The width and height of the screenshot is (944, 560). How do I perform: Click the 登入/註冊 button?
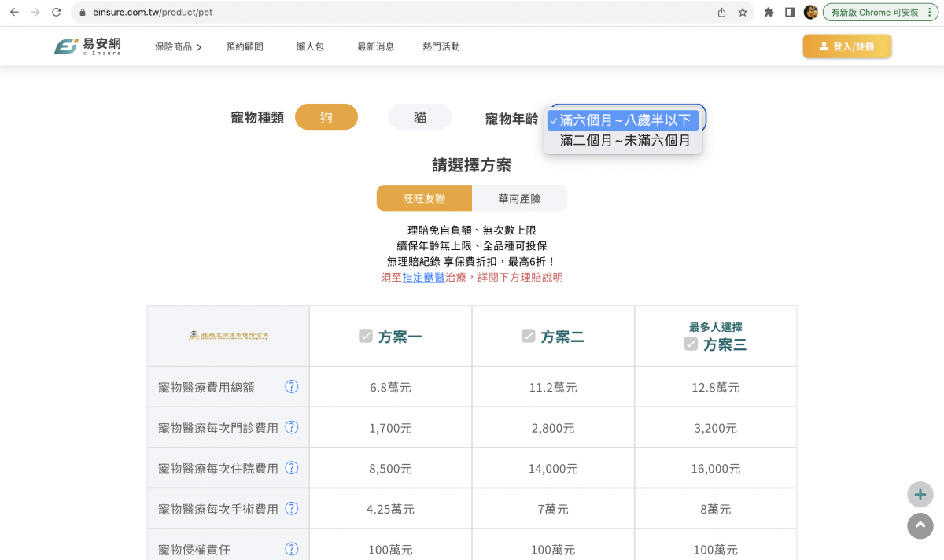(846, 46)
